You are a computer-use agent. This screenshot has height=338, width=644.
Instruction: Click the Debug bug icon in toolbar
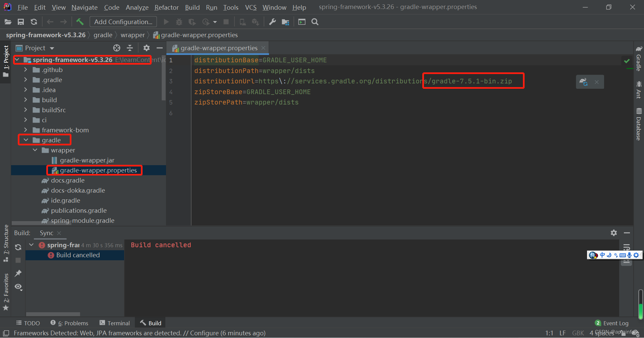tap(179, 22)
